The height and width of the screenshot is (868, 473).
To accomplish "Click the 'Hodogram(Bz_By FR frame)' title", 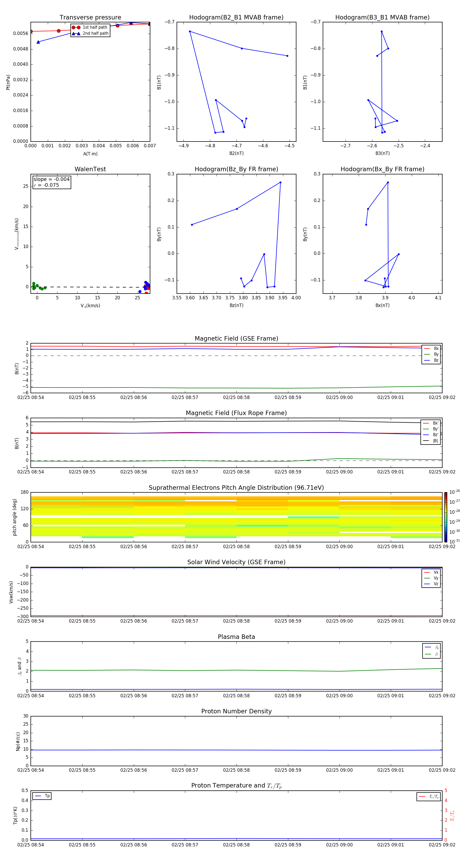I will 236,169.
